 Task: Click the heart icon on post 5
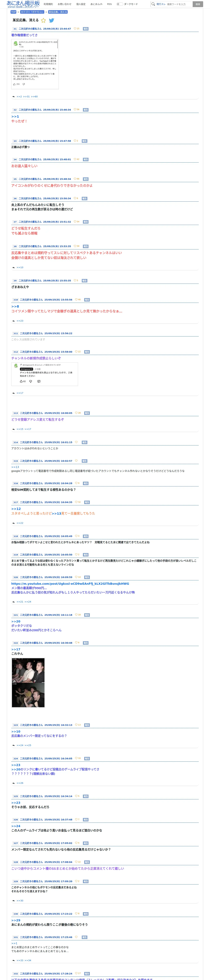(x=75, y=179)
